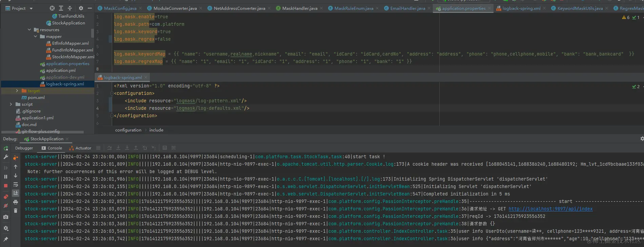Image resolution: width=644 pixels, height=247 pixels.
Task: Resume the program in debugger
Action: (x=6, y=168)
